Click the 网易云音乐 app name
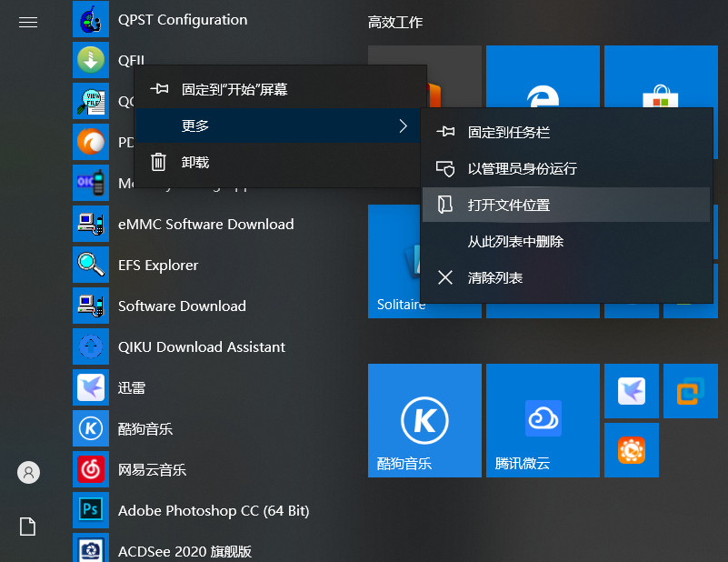Viewport: 728px width, 562px height. pyautogui.click(x=152, y=469)
